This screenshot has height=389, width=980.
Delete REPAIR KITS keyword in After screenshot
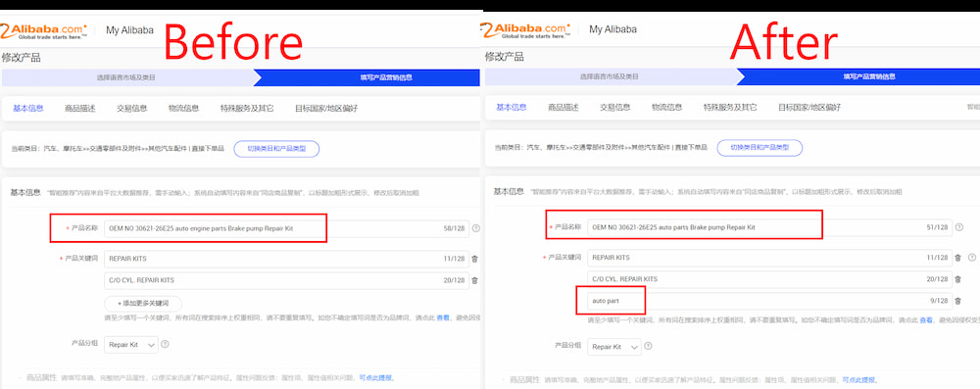pyautogui.click(x=958, y=258)
